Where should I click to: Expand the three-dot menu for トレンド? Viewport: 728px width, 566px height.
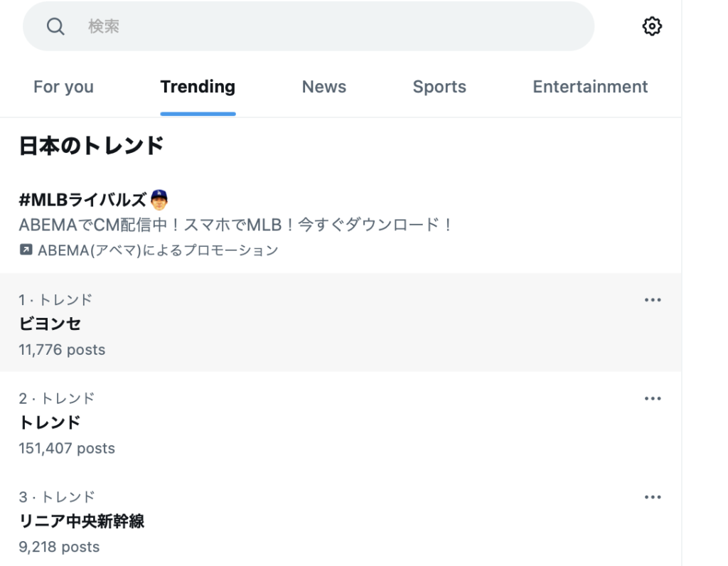[652, 399]
